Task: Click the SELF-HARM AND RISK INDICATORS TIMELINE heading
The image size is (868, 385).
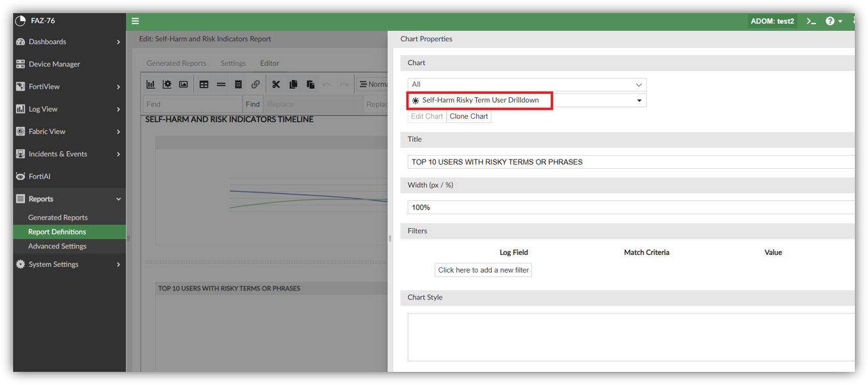Action: pyautogui.click(x=229, y=120)
